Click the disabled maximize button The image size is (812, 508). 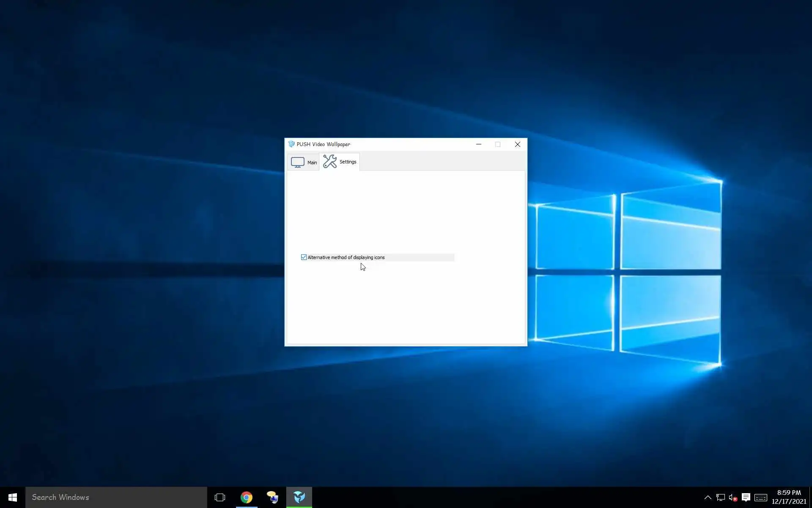tap(498, 144)
